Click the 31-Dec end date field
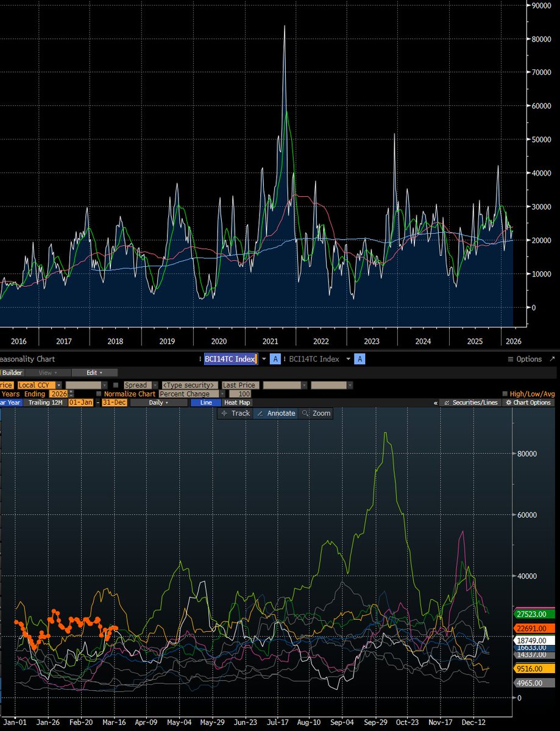 [x=114, y=403]
